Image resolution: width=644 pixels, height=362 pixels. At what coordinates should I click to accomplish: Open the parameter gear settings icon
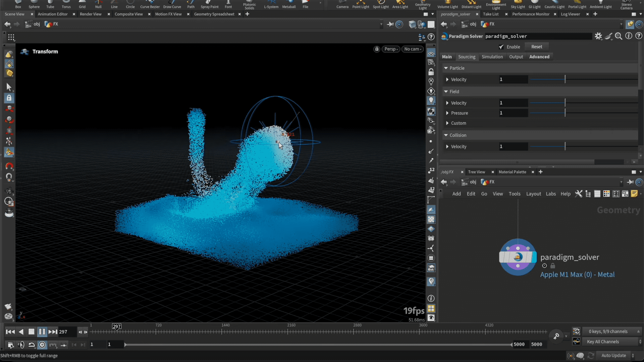(598, 36)
